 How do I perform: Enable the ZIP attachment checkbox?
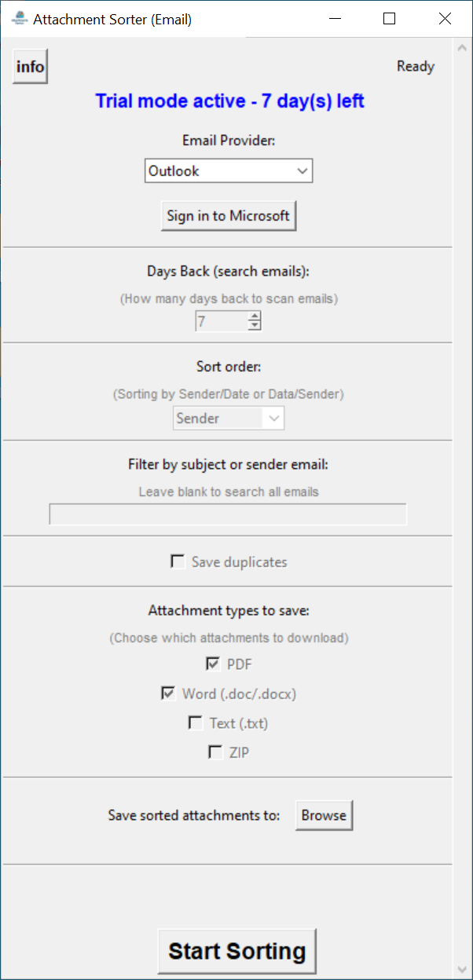pyautogui.click(x=215, y=752)
